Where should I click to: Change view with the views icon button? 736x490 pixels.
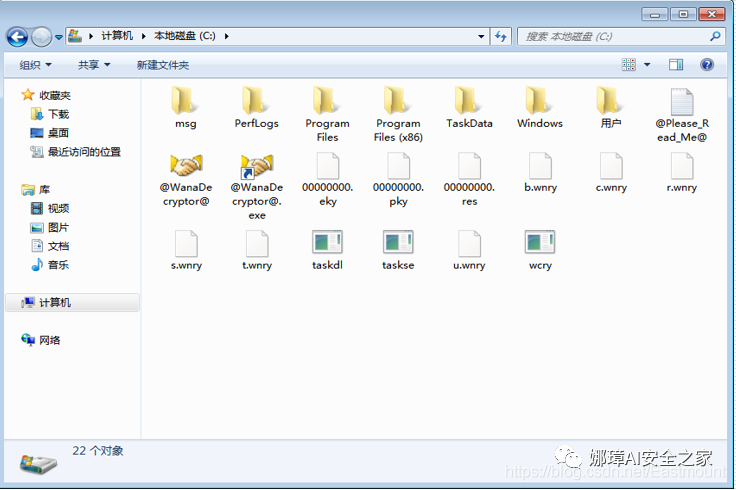pyautogui.click(x=629, y=64)
